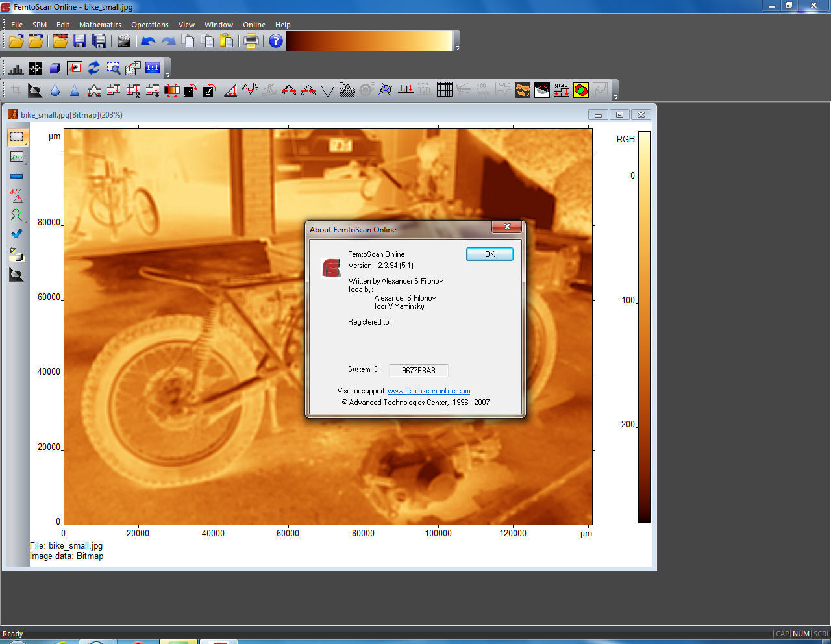
Task: Open the Online menu
Action: (x=254, y=25)
